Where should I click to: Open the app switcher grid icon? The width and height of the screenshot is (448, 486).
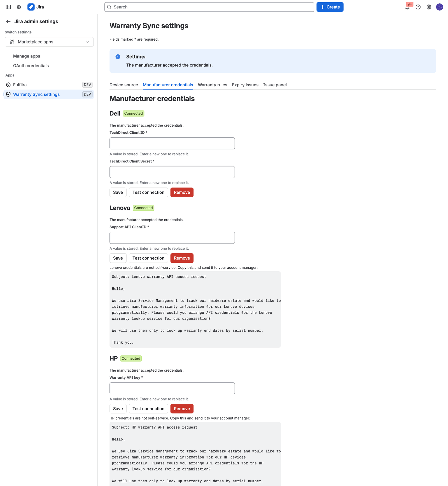click(x=19, y=7)
